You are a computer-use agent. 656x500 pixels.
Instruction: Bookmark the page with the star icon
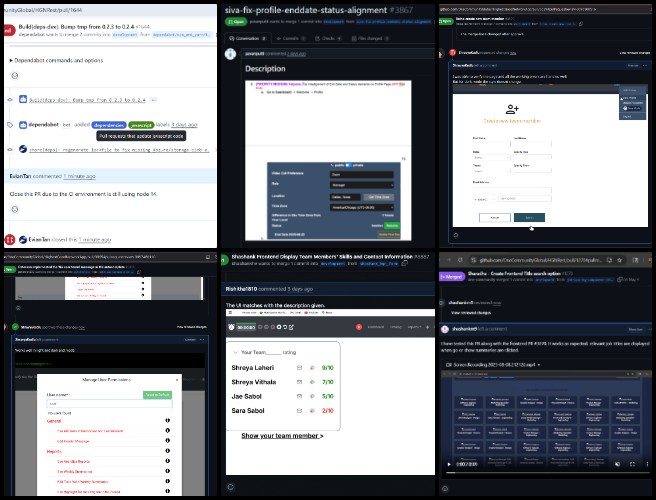620,260
